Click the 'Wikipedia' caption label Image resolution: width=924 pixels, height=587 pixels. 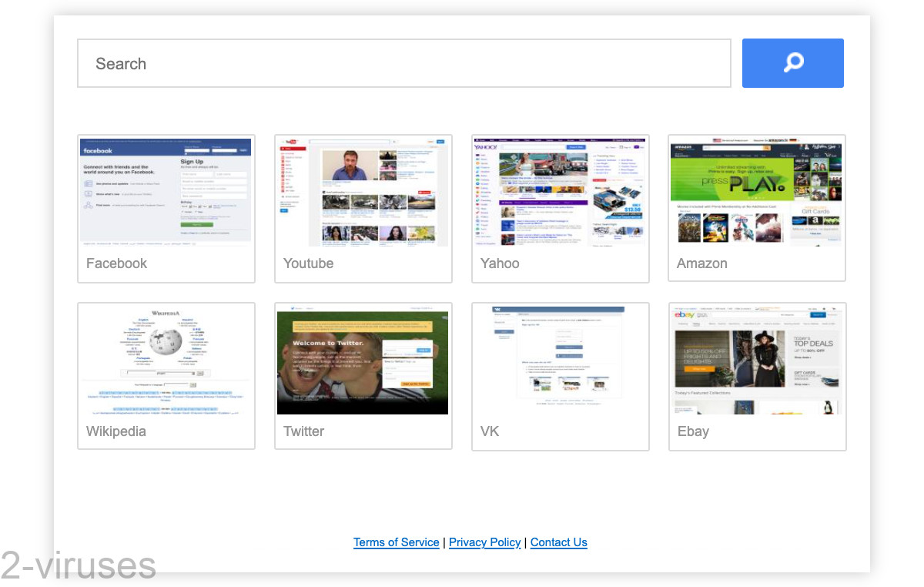pos(116,431)
